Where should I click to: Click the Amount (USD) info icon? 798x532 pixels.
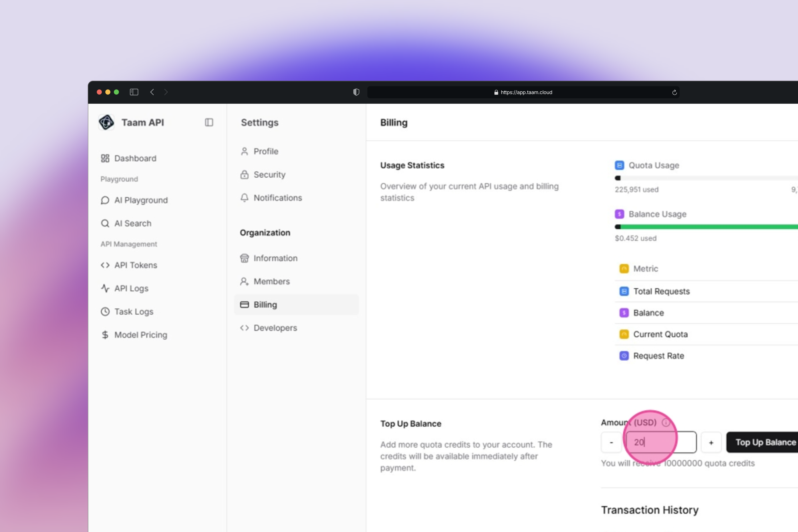pos(666,422)
